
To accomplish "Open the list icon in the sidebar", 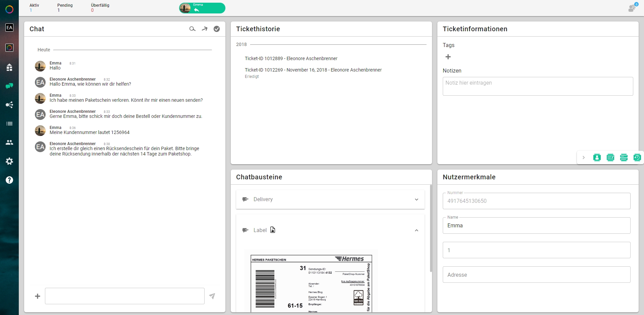I will pyautogui.click(x=9, y=124).
